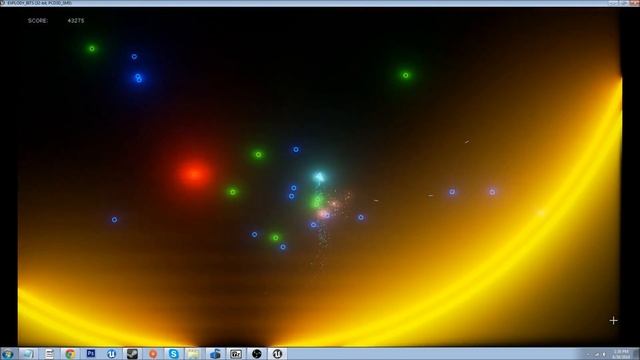The height and width of the screenshot is (360, 640).
Task: Click the large red glowing orb
Action: tap(195, 174)
